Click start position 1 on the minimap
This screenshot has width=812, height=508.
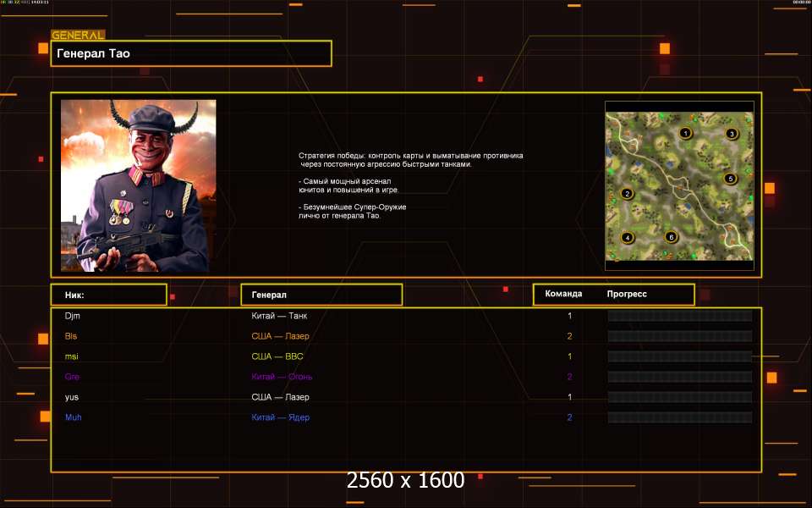point(685,133)
